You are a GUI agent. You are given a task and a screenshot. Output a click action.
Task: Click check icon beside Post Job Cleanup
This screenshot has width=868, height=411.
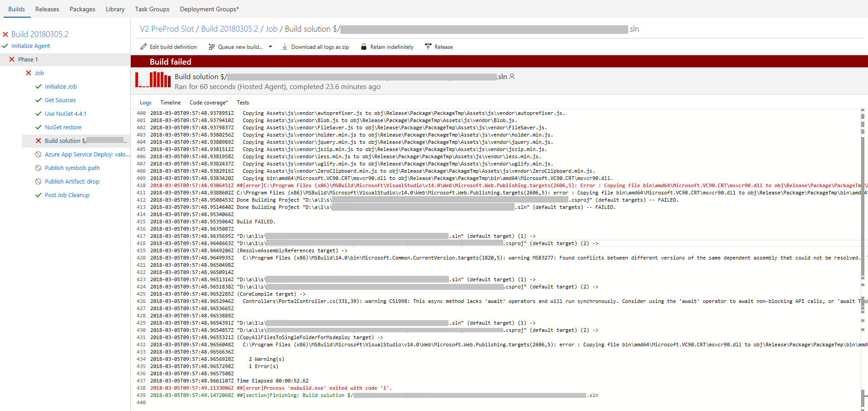[x=38, y=195]
